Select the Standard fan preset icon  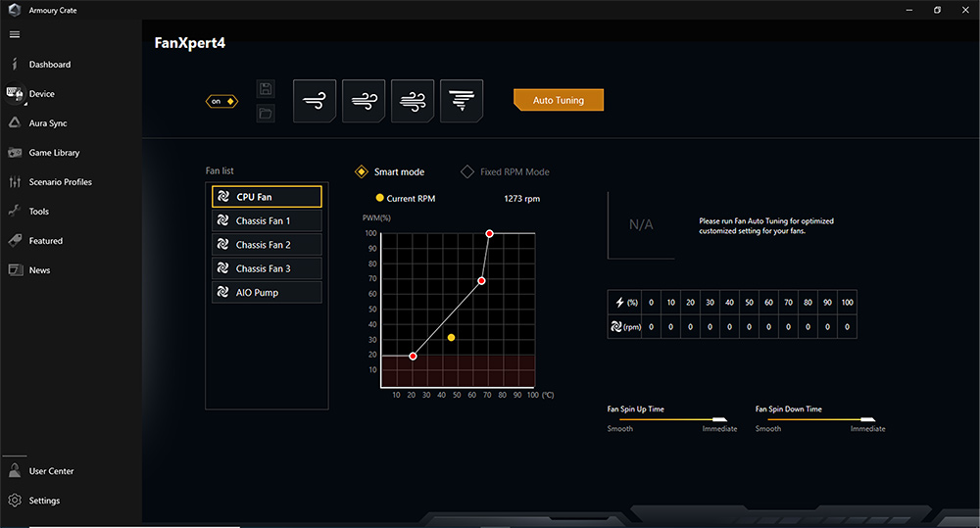point(364,101)
